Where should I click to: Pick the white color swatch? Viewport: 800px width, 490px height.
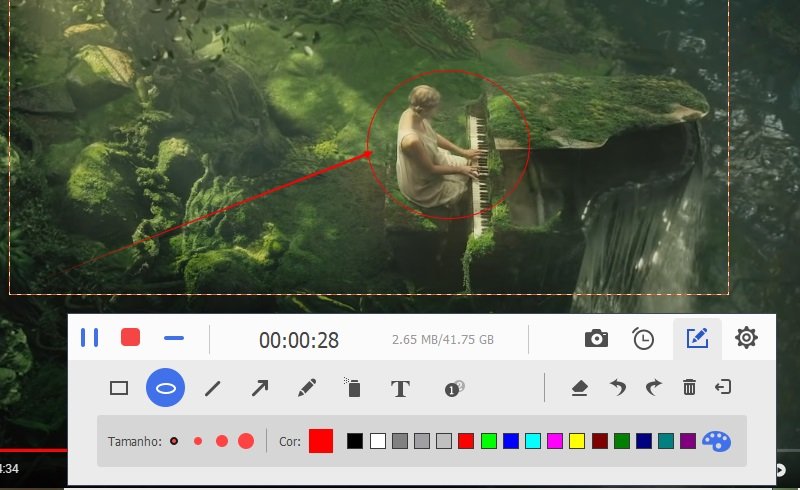coord(378,441)
